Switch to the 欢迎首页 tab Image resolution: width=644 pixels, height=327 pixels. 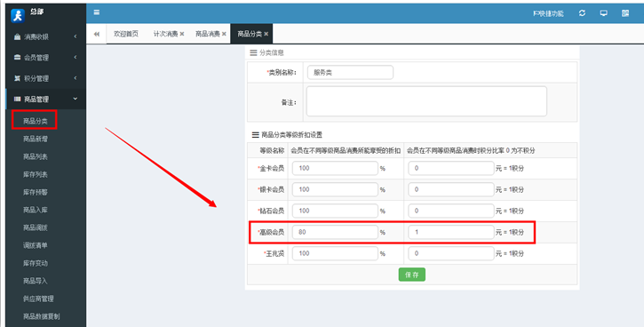coord(126,34)
